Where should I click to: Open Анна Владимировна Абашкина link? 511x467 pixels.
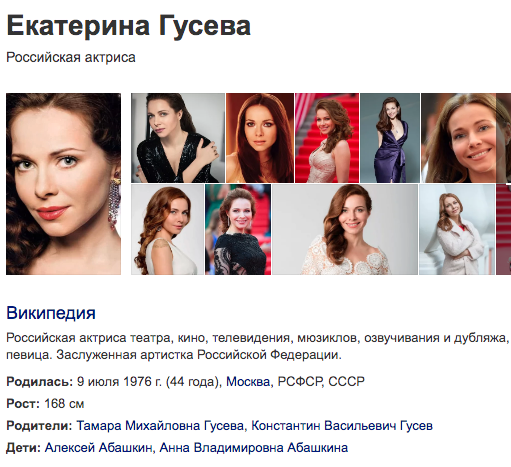[254, 448]
